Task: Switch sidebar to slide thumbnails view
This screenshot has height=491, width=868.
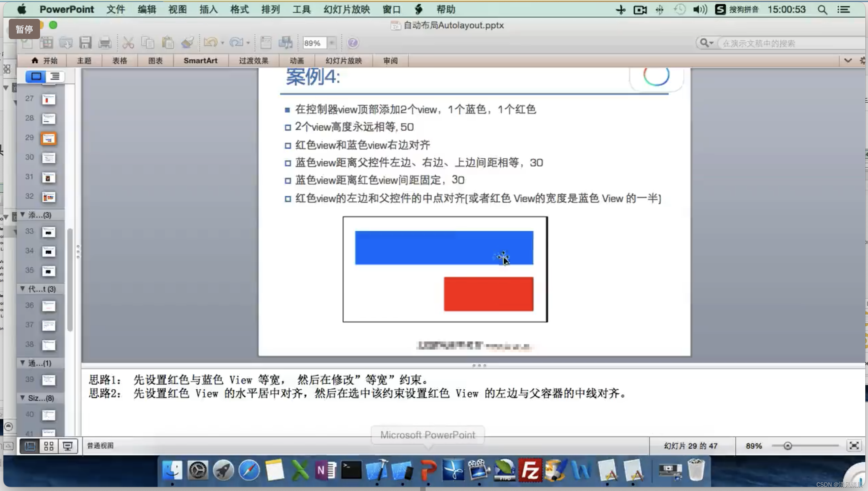Action: [x=36, y=76]
